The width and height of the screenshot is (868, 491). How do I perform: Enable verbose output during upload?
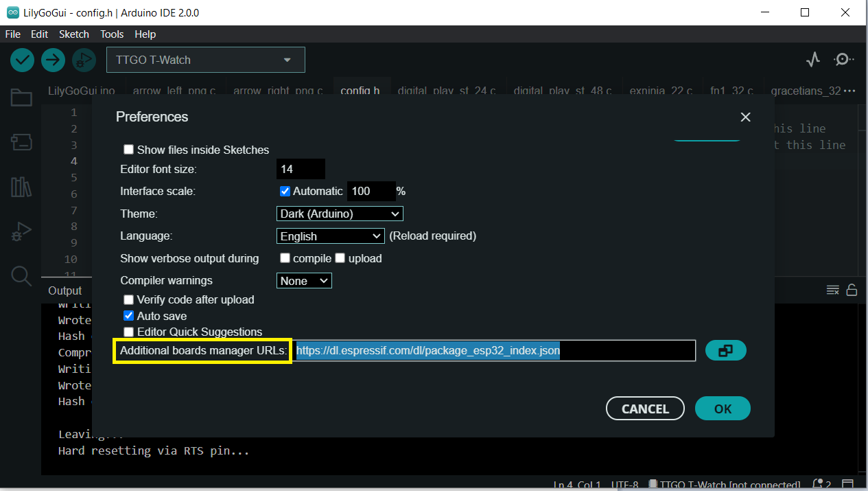pyautogui.click(x=340, y=258)
